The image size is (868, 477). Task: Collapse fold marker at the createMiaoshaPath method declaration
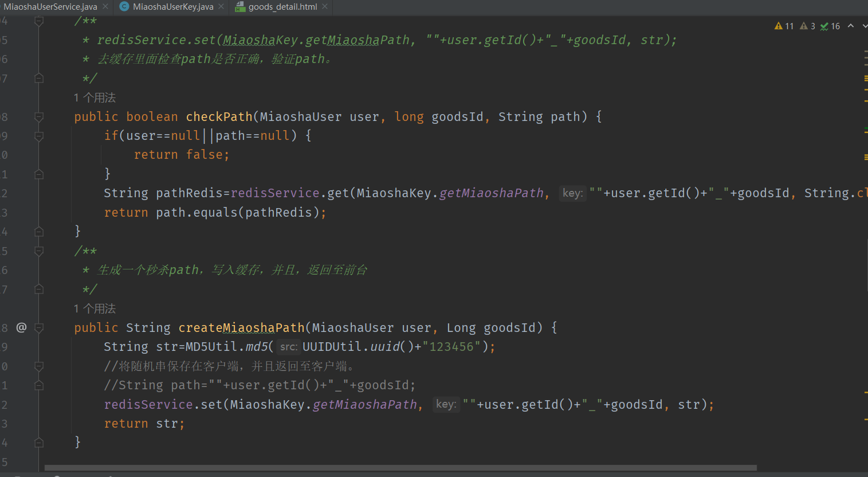coord(39,328)
